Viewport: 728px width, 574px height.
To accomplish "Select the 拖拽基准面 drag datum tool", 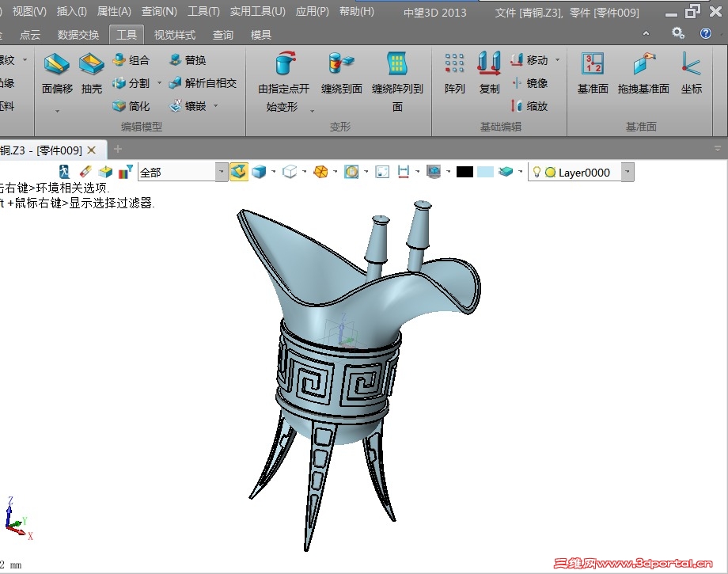I will click(643, 73).
